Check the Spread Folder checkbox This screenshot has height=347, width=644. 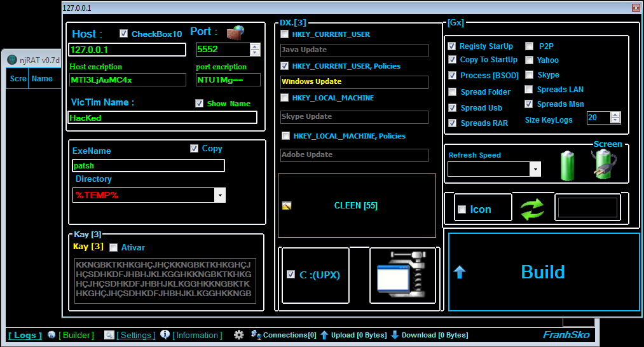(x=452, y=92)
